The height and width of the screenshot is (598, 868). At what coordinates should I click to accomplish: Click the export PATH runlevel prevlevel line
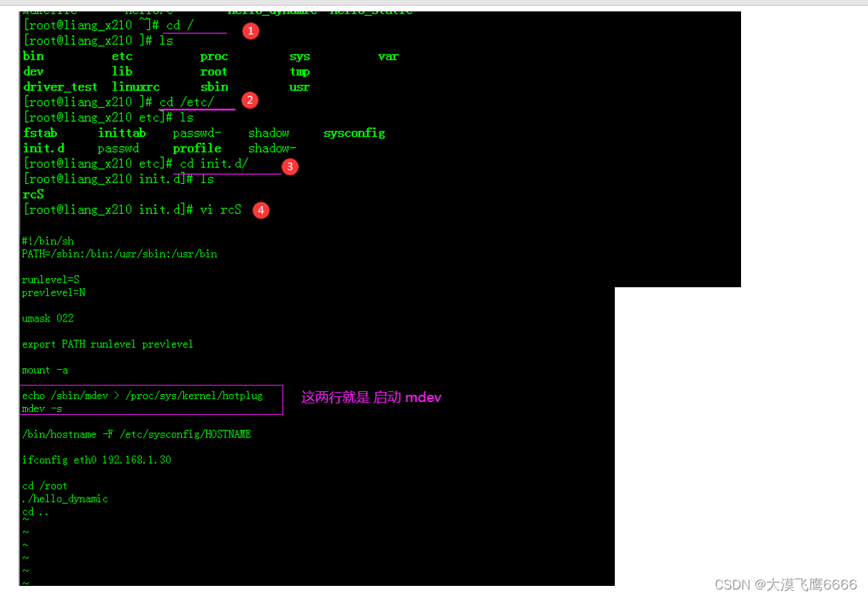(107, 344)
